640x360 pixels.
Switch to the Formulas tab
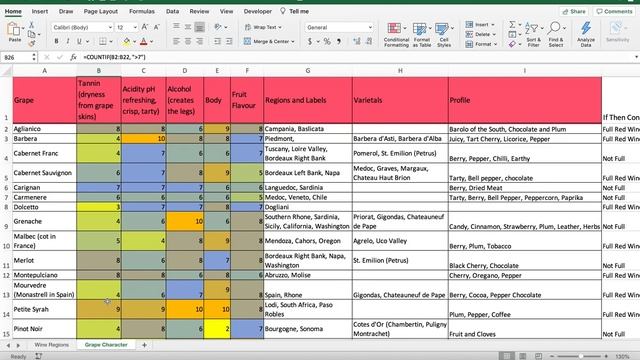142,11
